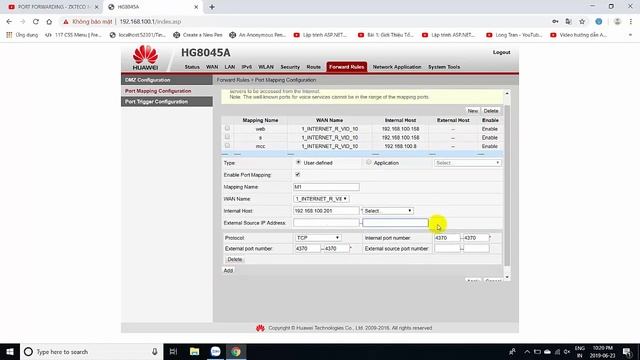Choose the Application type radio
Screen dimensions: 640x360
(x=369, y=162)
